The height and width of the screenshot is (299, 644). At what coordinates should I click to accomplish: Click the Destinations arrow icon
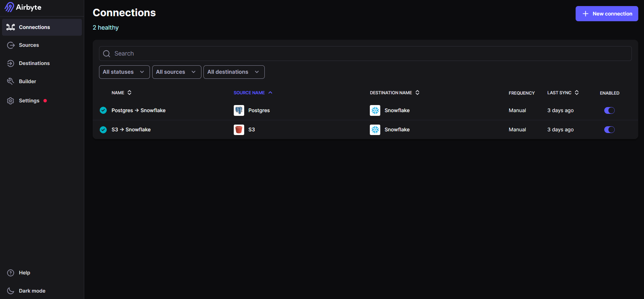(11, 63)
